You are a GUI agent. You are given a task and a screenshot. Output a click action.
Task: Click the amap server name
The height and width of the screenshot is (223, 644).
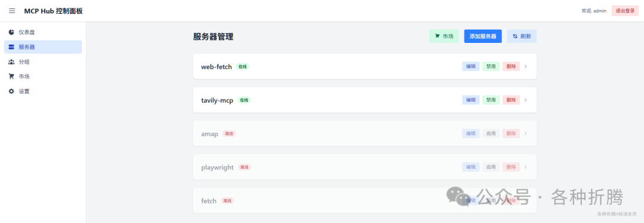click(209, 134)
